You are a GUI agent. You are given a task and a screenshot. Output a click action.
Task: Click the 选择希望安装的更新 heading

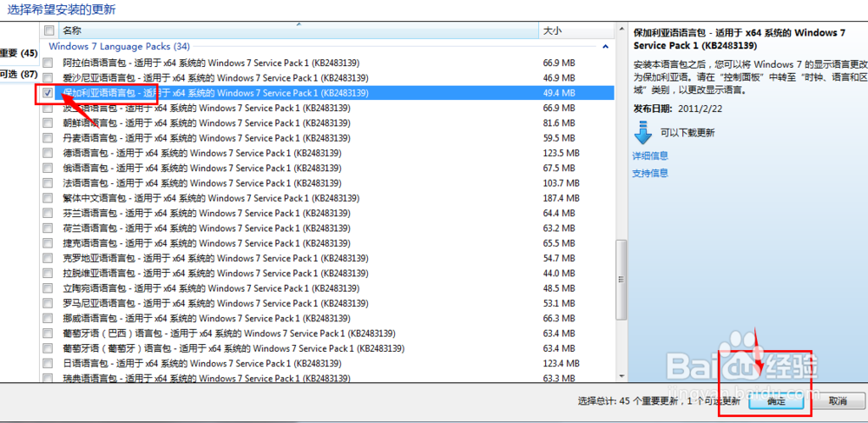click(62, 10)
